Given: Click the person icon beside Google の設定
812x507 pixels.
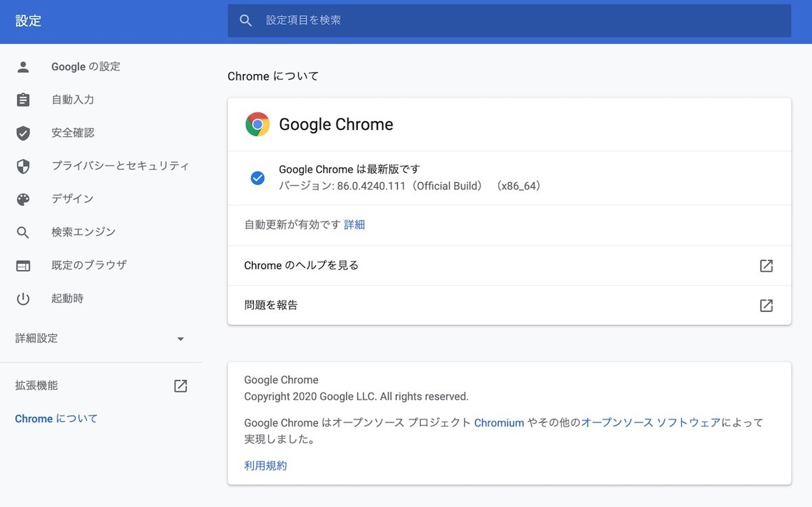Looking at the screenshot, I should (23, 66).
